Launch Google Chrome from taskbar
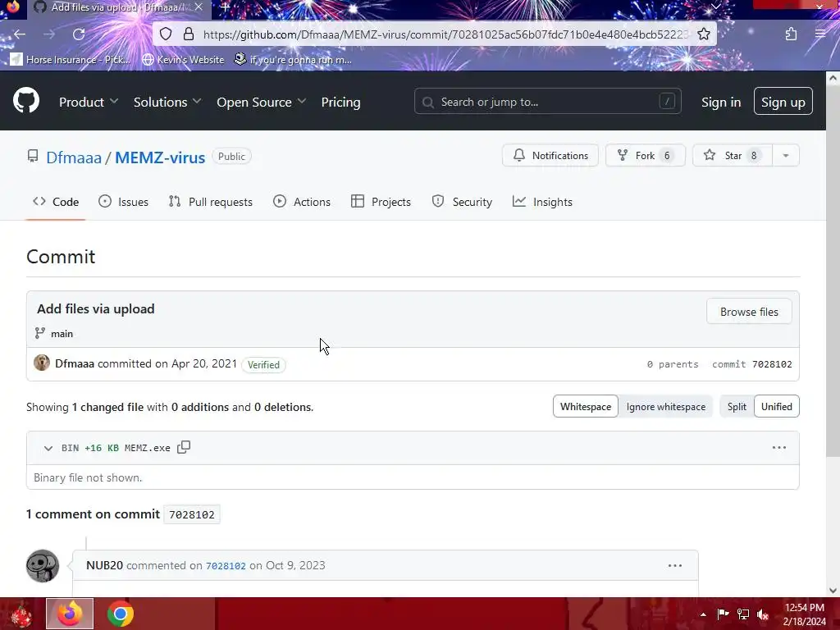Screen dimensions: 840x630 click(x=121, y=614)
